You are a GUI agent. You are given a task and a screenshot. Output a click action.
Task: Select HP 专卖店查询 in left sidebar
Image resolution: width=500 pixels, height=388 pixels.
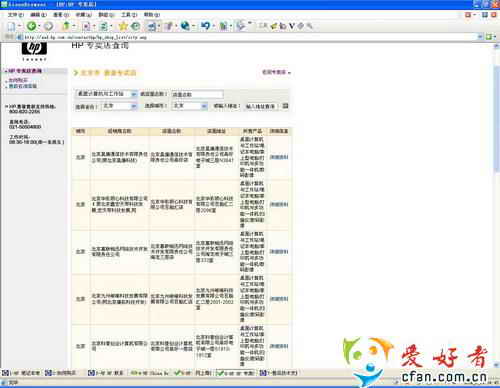click(x=25, y=71)
